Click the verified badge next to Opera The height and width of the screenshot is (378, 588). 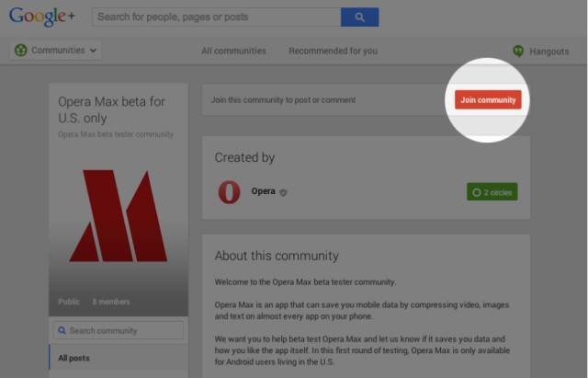[x=283, y=192]
